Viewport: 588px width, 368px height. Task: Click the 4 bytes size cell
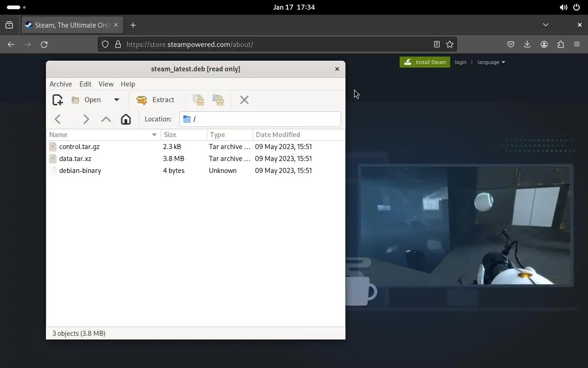[174, 171]
